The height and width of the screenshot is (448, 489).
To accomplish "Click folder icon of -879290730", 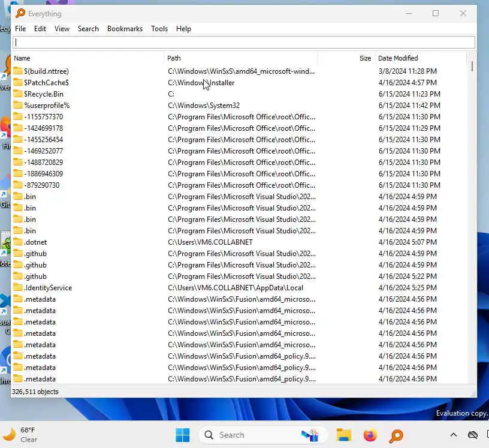I will (18, 185).
